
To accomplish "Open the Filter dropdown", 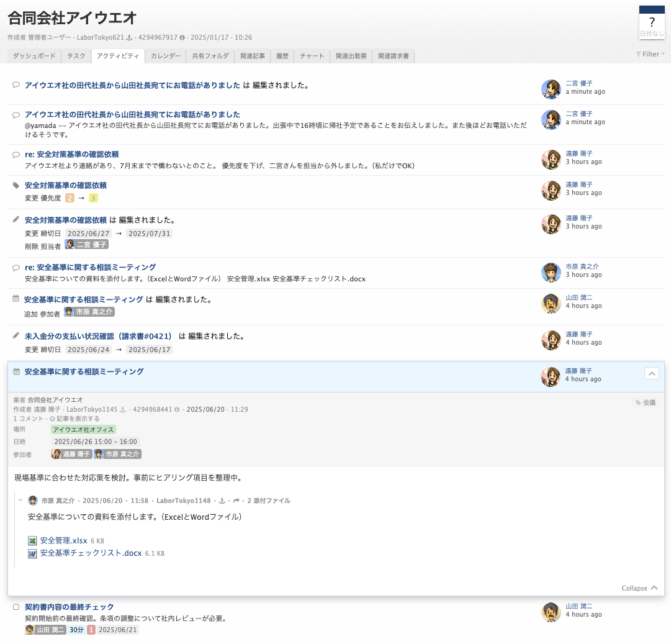I will (x=650, y=54).
